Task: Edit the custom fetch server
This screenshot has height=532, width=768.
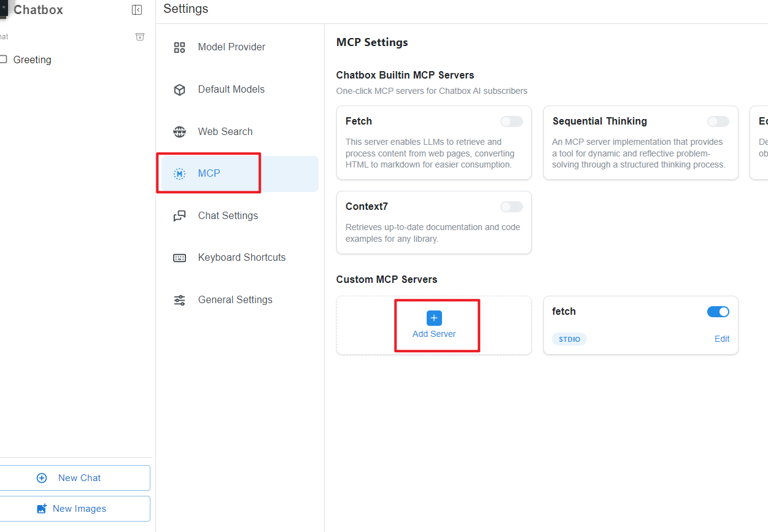Action: coord(722,339)
